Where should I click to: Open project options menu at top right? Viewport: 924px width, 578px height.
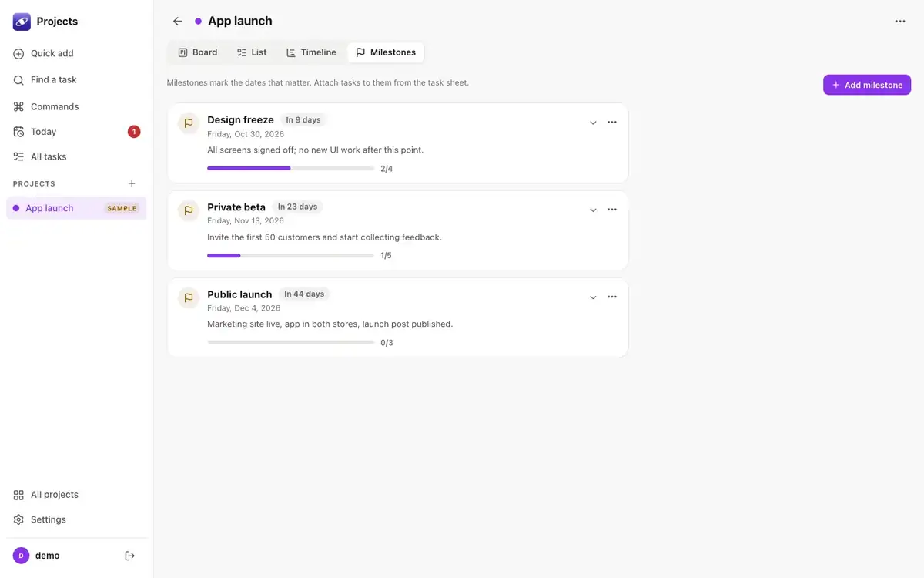pyautogui.click(x=900, y=21)
